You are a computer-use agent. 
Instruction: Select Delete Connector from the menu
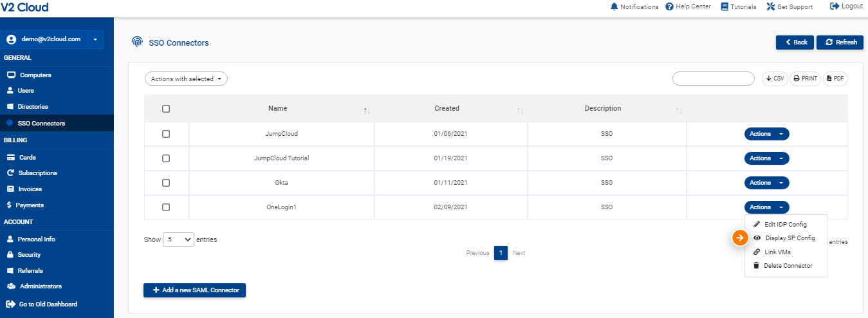[788, 265]
